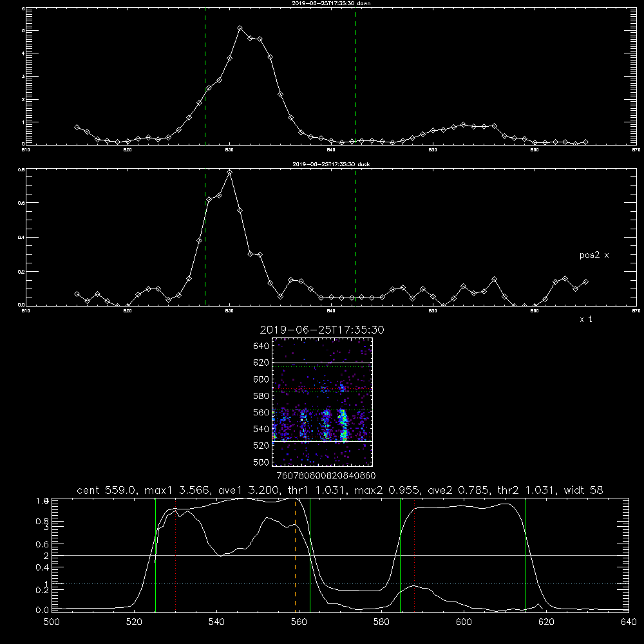Select right green dashed line in dusk plot
This screenshot has height=644, width=644.
coord(355,237)
